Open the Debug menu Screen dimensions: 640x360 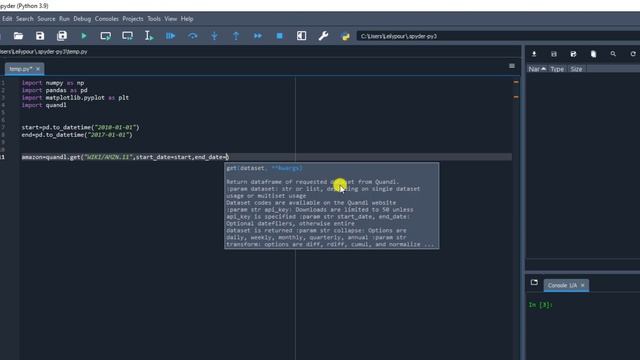[82, 19]
